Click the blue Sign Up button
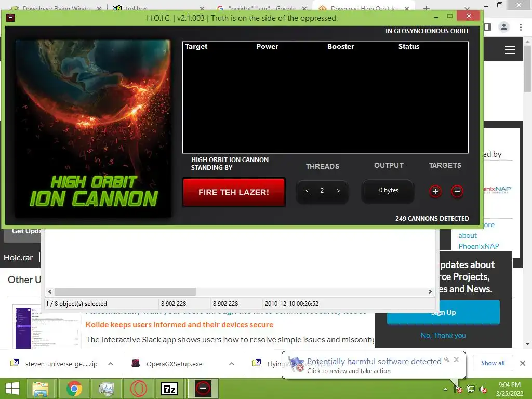The width and height of the screenshot is (532, 399). [443, 312]
